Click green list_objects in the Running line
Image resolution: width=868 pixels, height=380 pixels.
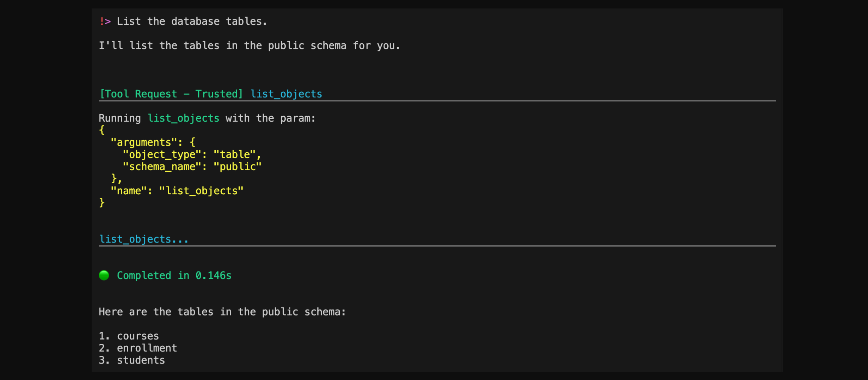(183, 118)
